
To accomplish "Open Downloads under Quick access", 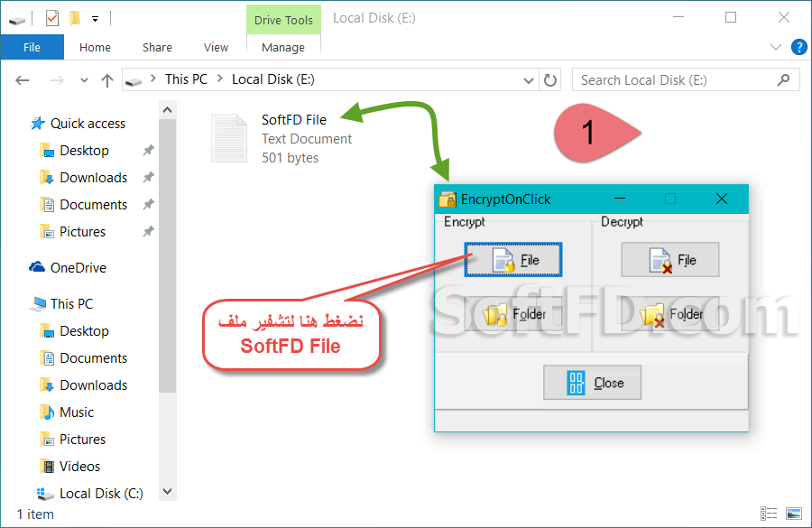I will click(x=93, y=177).
